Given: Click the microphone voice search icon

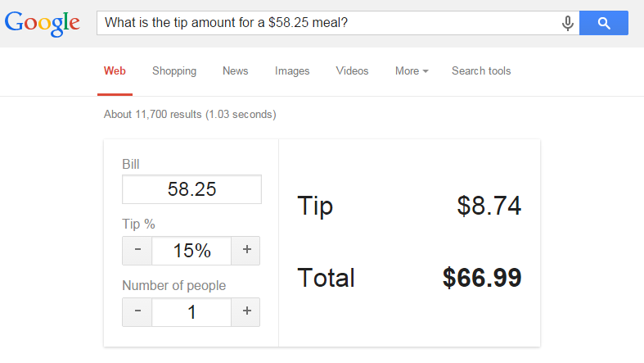Looking at the screenshot, I should 567,24.
